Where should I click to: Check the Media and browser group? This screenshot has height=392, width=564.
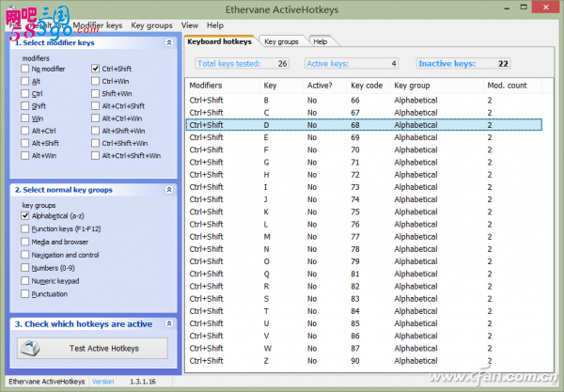[x=24, y=242]
